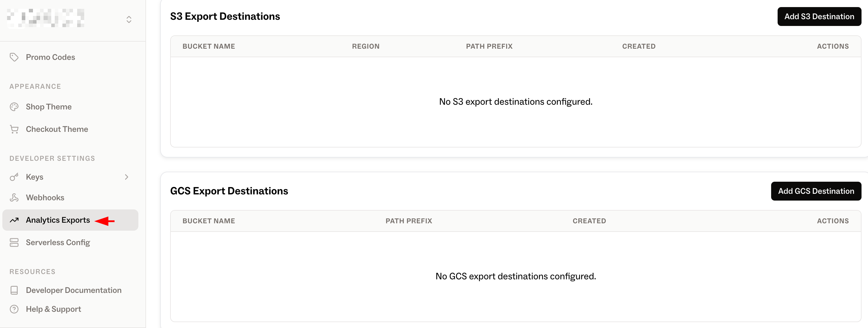Click the GCS Created column header
Screen dimensions: 868x328
[x=589, y=221]
